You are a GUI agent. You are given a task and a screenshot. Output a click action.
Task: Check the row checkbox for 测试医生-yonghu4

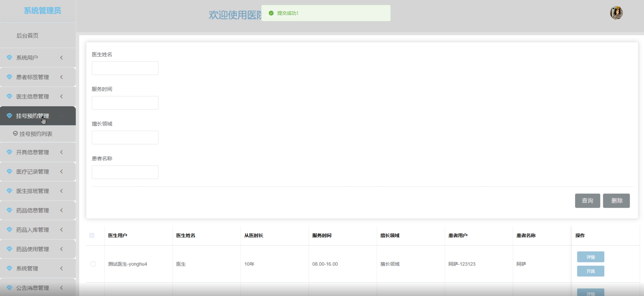[93, 264]
